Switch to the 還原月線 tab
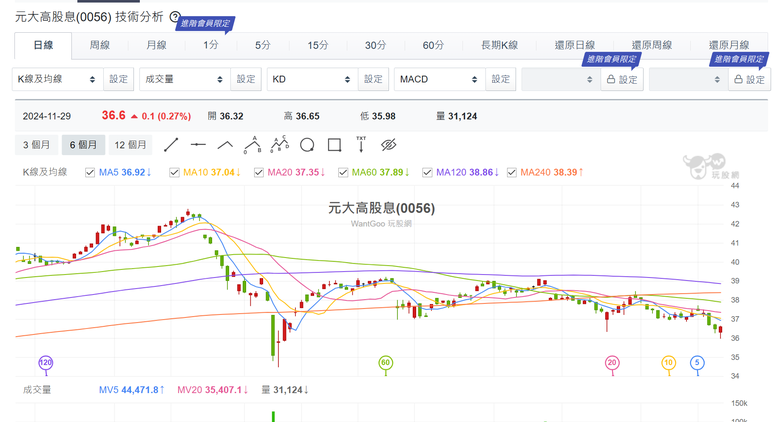The height and width of the screenshot is (422, 780). [729, 45]
